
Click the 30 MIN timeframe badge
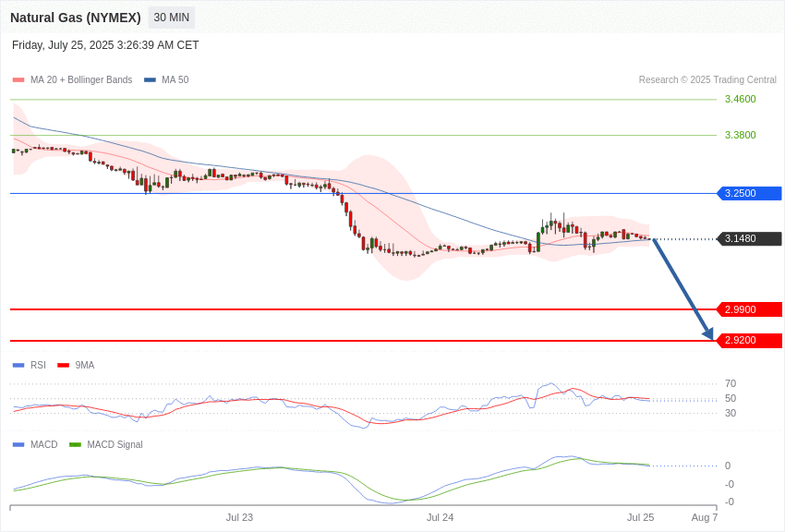pos(171,18)
